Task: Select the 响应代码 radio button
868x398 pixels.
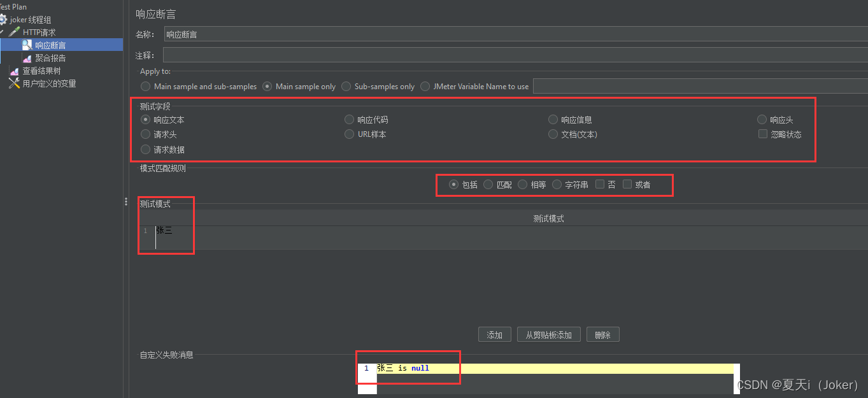Action: click(x=349, y=119)
